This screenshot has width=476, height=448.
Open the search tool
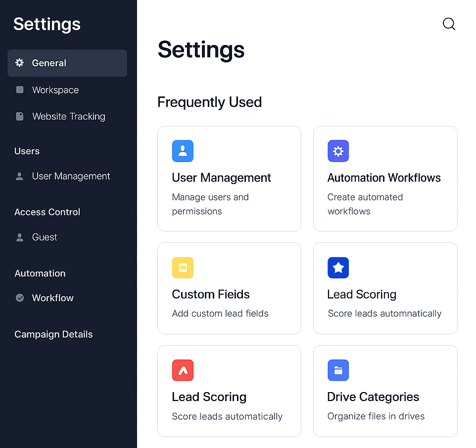449,24
